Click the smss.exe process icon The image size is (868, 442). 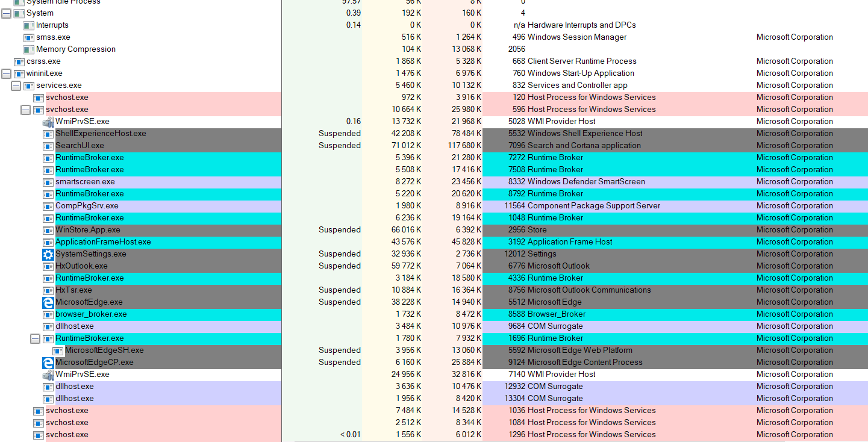29,37
